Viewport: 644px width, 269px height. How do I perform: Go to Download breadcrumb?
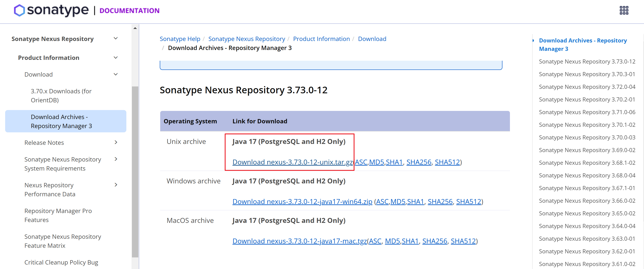point(372,39)
